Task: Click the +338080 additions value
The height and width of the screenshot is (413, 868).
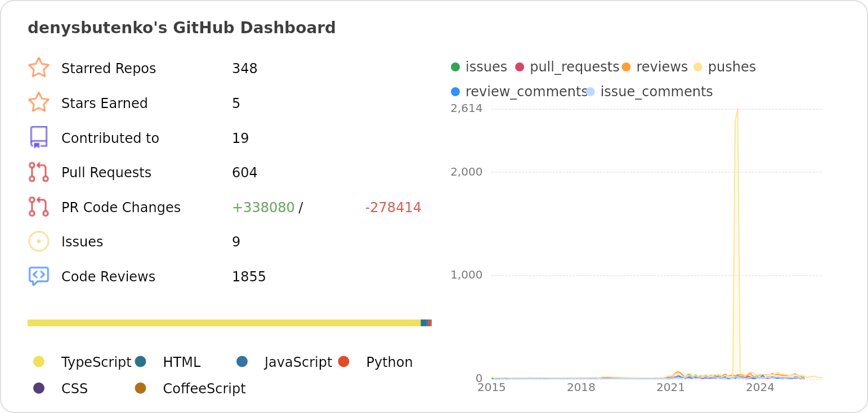Action: point(262,207)
